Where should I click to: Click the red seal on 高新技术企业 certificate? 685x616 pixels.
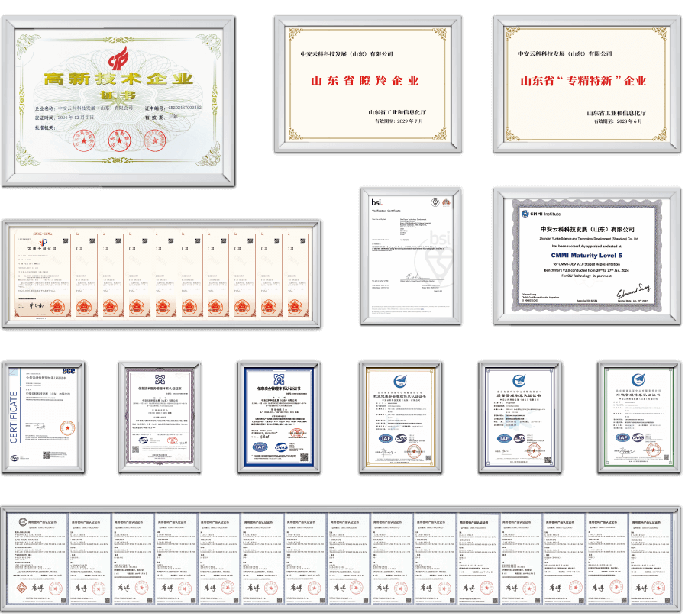(x=118, y=140)
